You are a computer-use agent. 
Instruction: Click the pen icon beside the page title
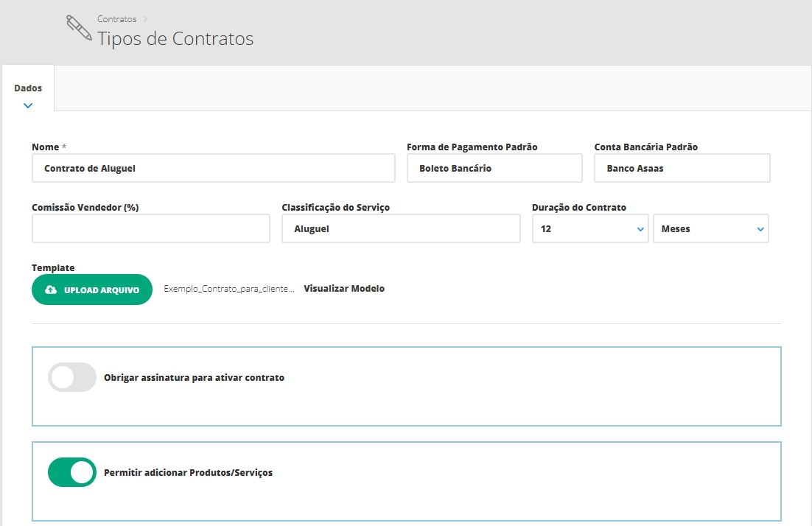pos(79,28)
